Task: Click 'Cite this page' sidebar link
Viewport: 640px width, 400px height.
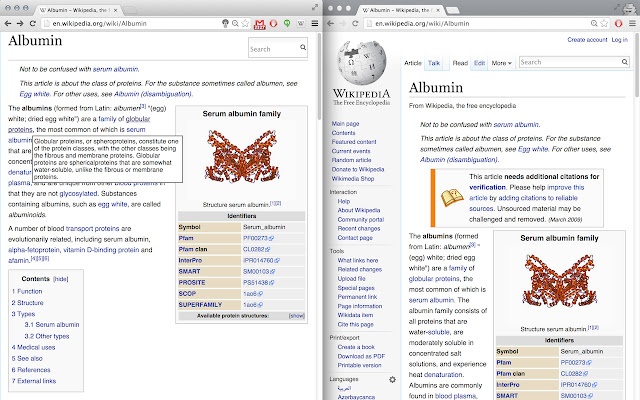Action: pos(356,324)
